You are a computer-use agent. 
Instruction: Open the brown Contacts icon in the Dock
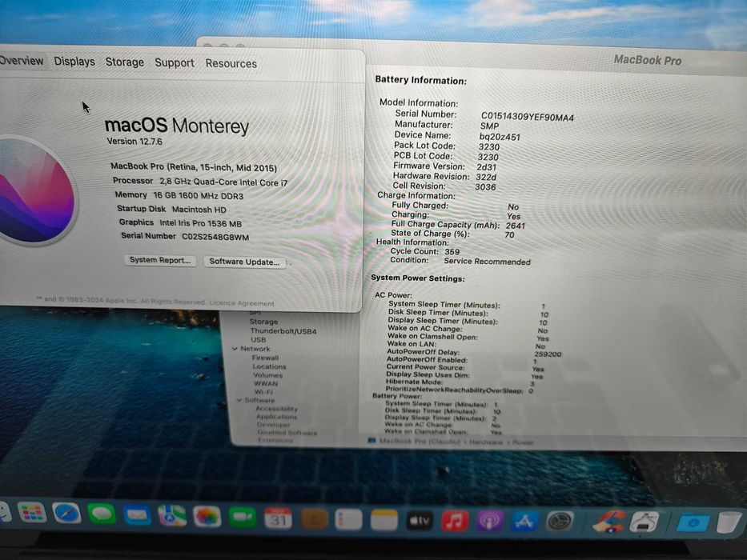314,519
